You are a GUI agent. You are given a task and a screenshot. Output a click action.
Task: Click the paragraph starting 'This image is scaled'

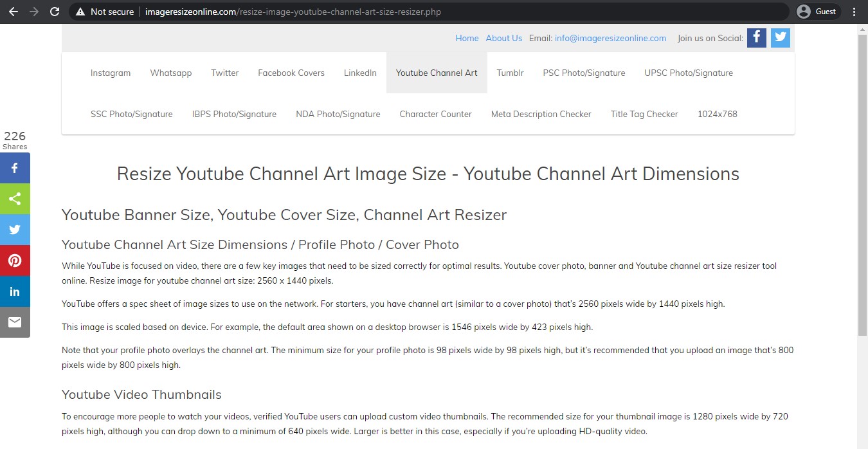pyautogui.click(x=327, y=327)
